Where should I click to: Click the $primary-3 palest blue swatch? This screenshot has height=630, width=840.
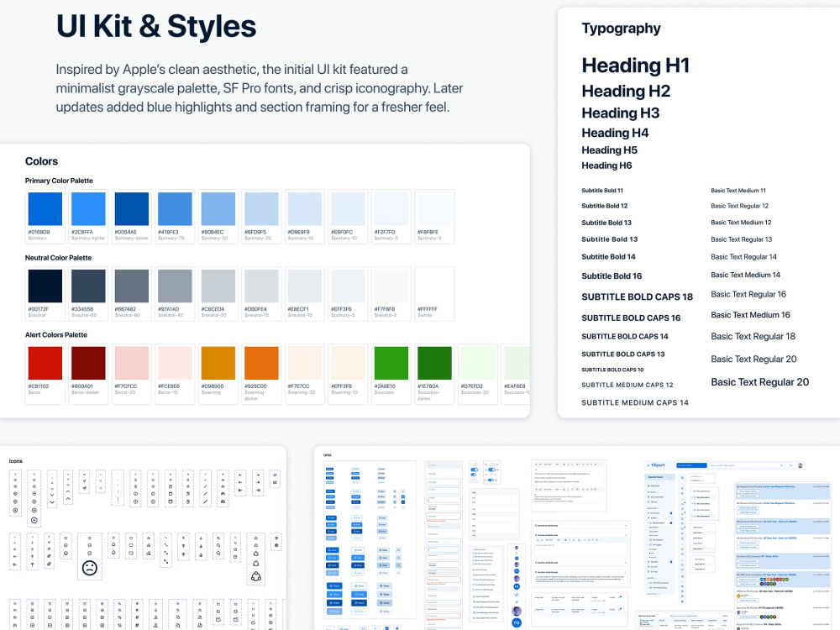point(434,208)
